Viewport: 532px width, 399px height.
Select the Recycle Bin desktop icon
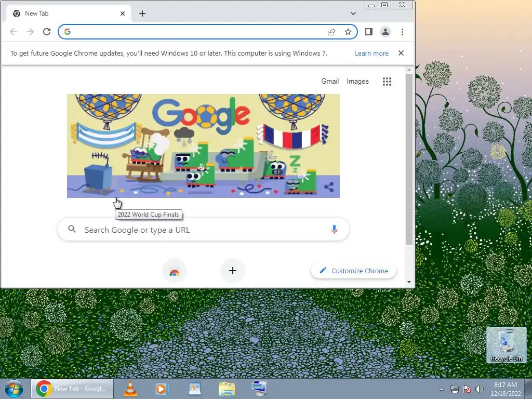(507, 345)
